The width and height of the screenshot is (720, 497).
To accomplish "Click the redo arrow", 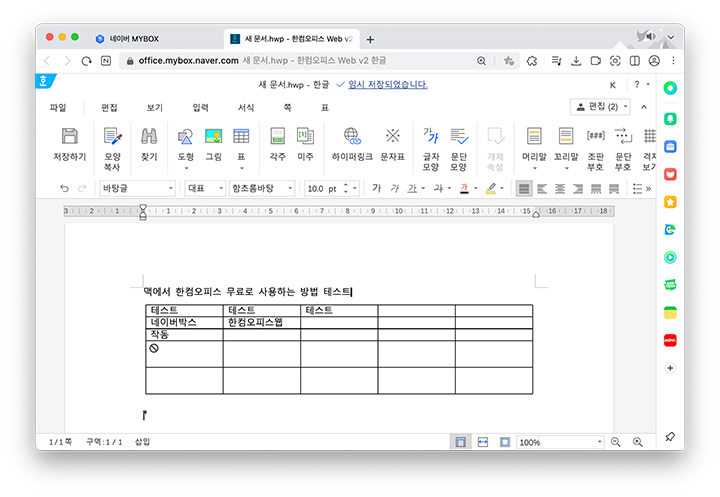I will point(82,188).
